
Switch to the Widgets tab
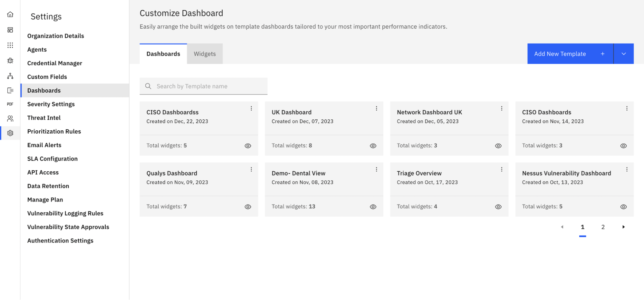[x=205, y=54]
